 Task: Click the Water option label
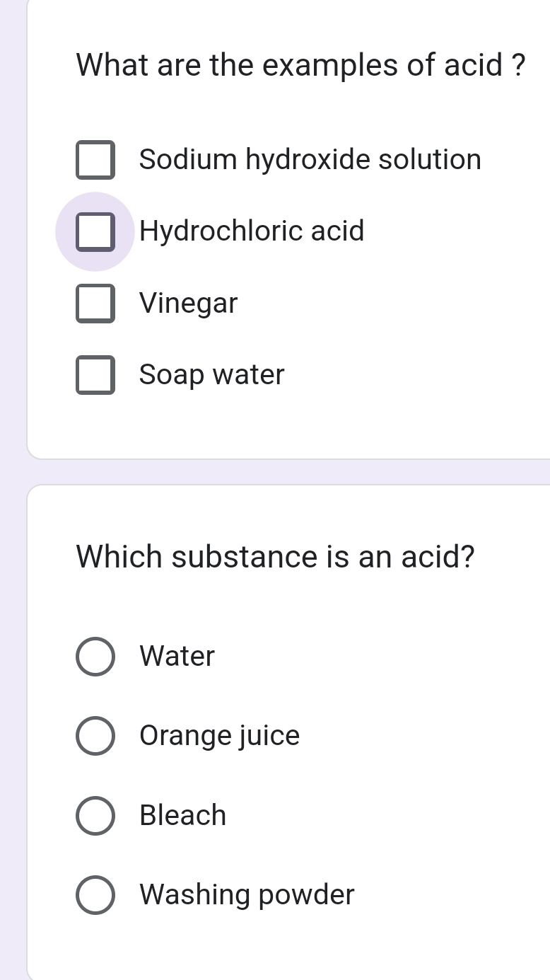click(176, 657)
